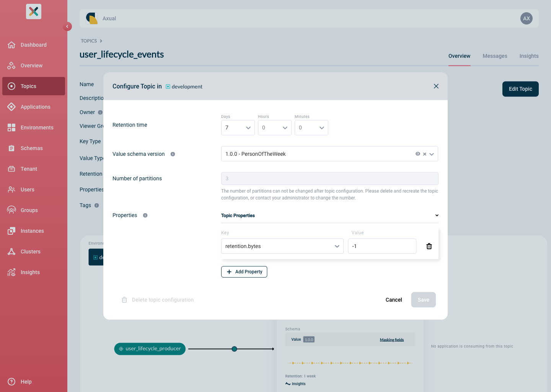Click the Groups icon in sidebar
This screenshot has height=392, width=551.
(11, 210)
